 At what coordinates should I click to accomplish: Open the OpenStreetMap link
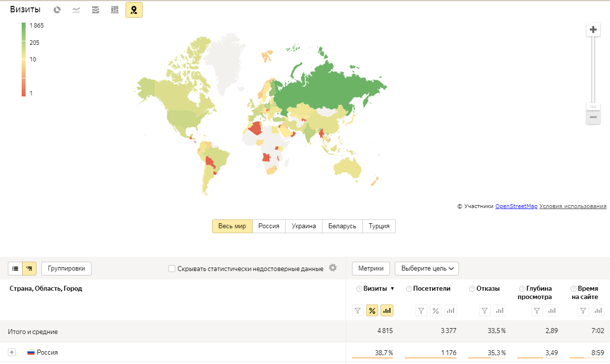516,207
